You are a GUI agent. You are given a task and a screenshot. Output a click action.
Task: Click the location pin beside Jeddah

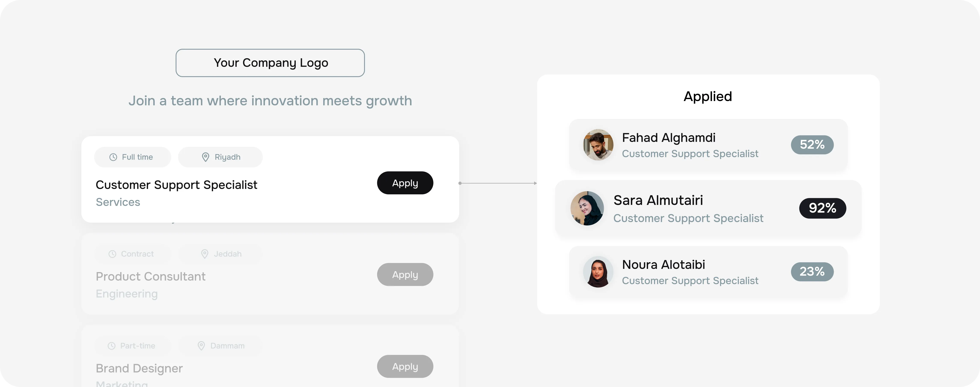tap(205, 254)
